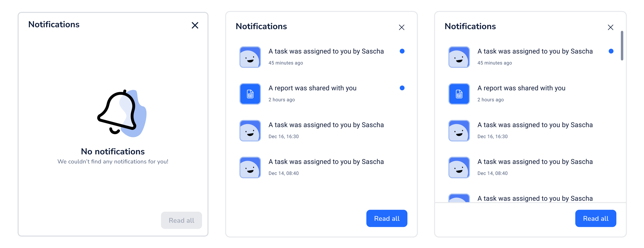Screen dimensions: 644x248
Task: Click the scrollbar thumb in the right panel
Action: coord(622,46)
